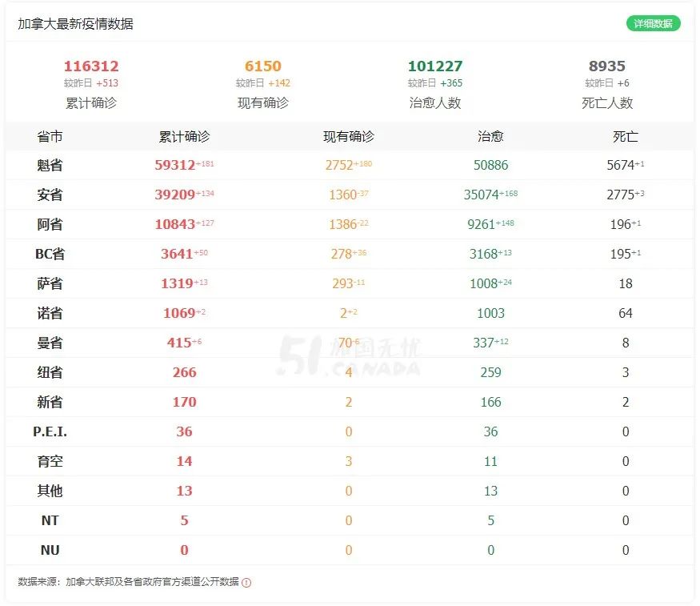Screen dimensions: 700x606
Task: Click the 曼省 recovered value 337
Action: (x=483, y=343)
